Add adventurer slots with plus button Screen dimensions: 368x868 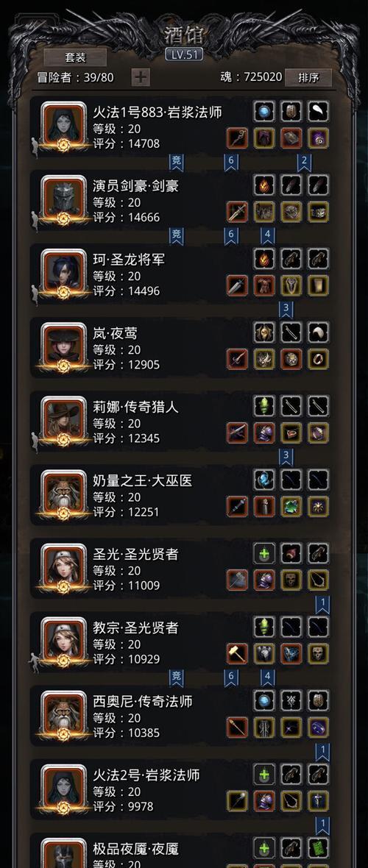pyautogui.click(x=141, y=77)
